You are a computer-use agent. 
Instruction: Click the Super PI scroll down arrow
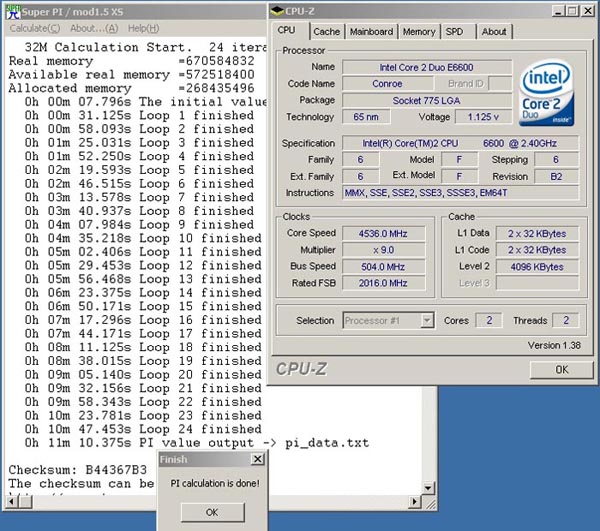(428, 488)
